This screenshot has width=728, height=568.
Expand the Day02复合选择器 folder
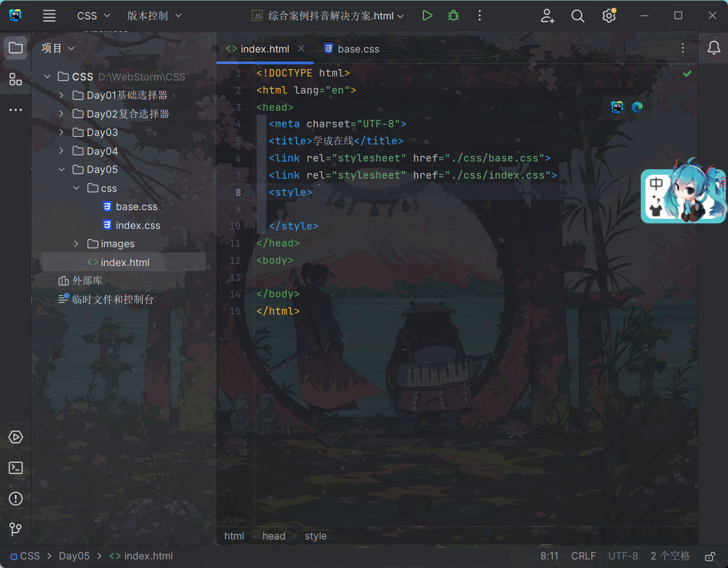tap(62, 114)
